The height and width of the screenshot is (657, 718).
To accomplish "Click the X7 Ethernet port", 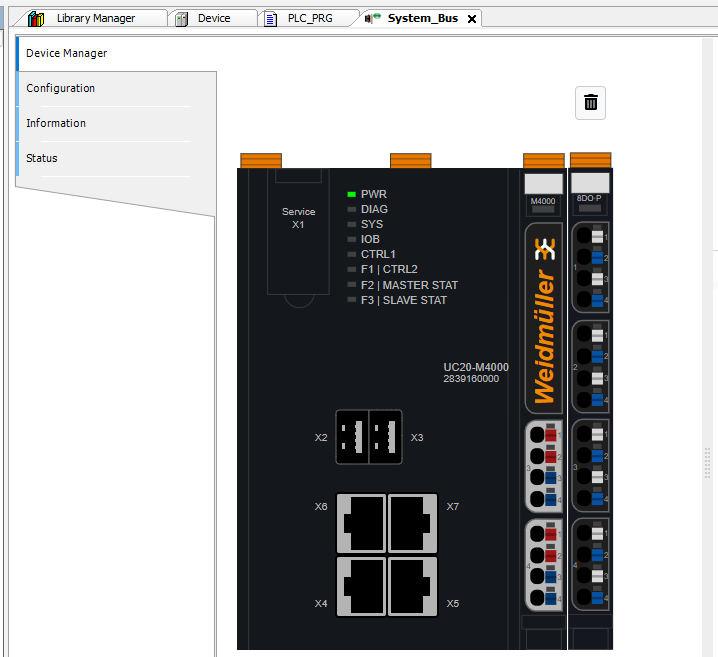I will pos(413,523).
